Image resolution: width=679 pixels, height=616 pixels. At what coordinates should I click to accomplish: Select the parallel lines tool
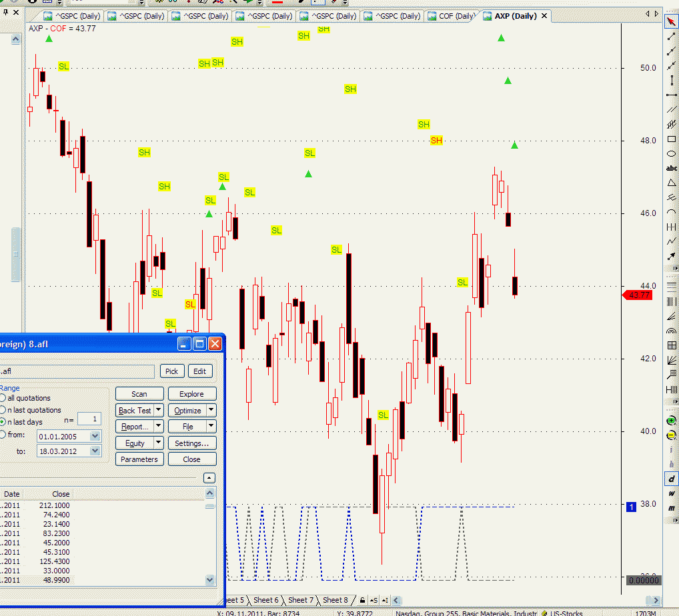pyautogui.click(x=671, y=109)
